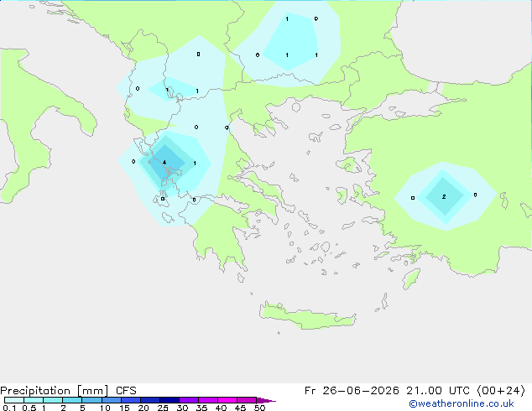The image size is (532, 411).
Task: Click the 0.1–0.5 mm legend color swatch
Action: pyautogui.click(x=14, y=400)
